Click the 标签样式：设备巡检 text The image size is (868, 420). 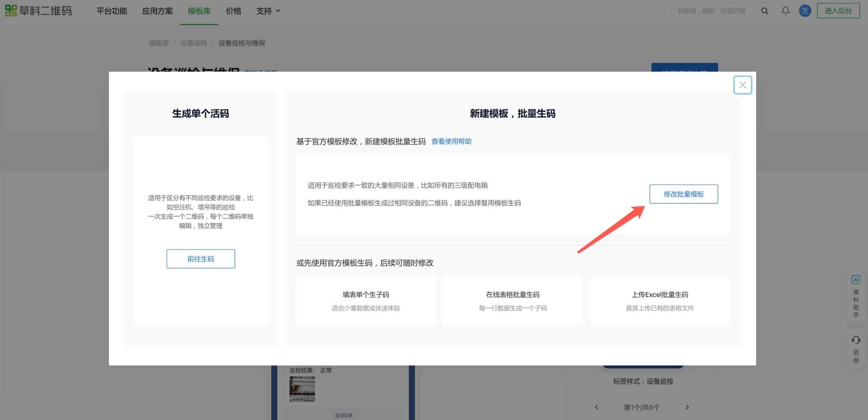(643, 381)
